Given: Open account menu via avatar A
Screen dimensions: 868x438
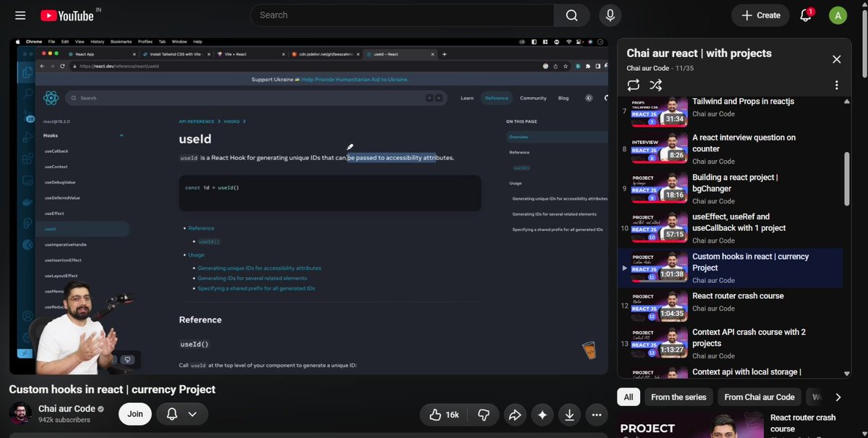Looking at the screenshot, I should pos(838,15).
